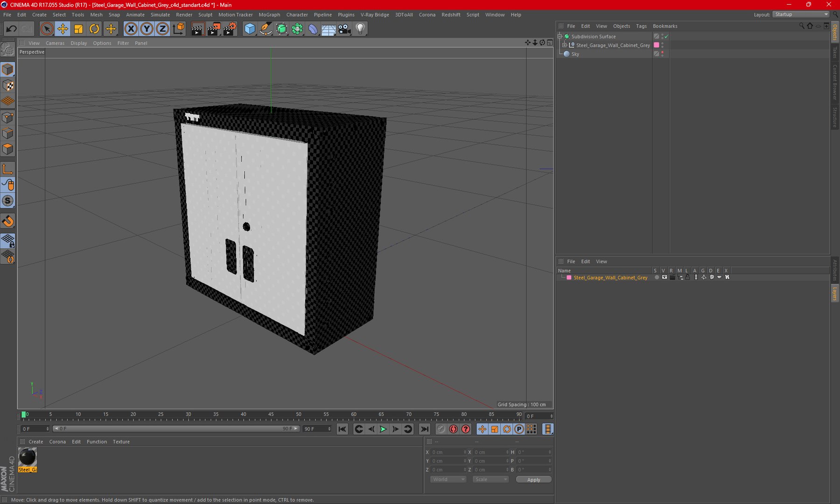Open viewport Display menu
Viewport: 840px width, 504px height.
point(79,43)
